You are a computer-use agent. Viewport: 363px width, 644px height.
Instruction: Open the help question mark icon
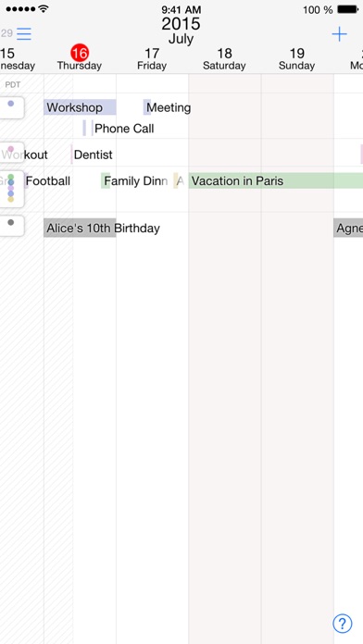click(x=343, y=624)
